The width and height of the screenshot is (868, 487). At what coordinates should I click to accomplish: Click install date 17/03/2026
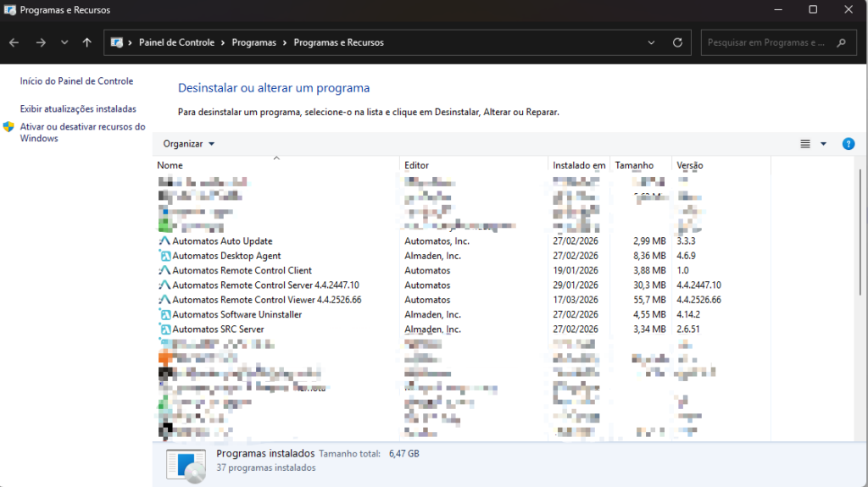(x=576, y=300)
